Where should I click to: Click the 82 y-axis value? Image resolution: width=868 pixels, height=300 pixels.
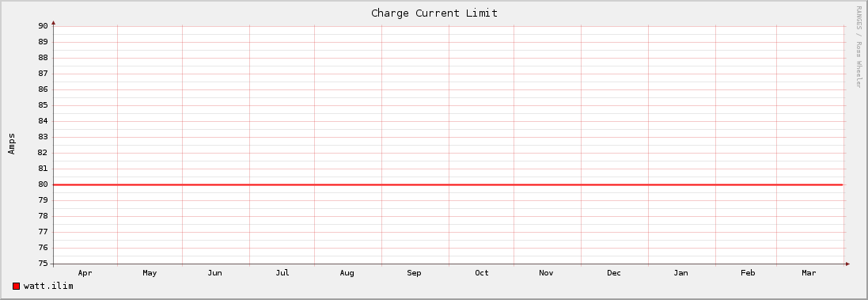44,153
